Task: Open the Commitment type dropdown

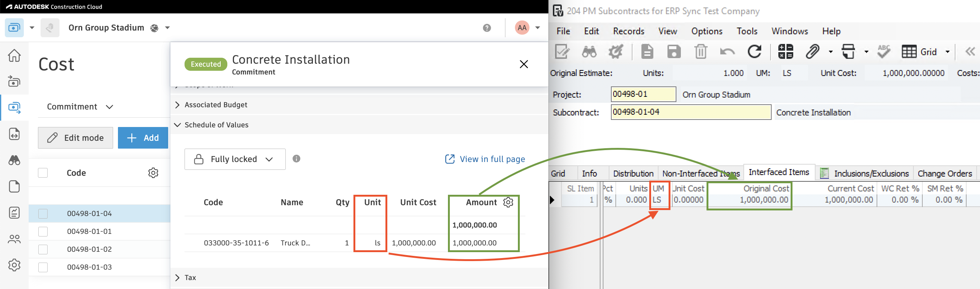Action: coord(80,107)
